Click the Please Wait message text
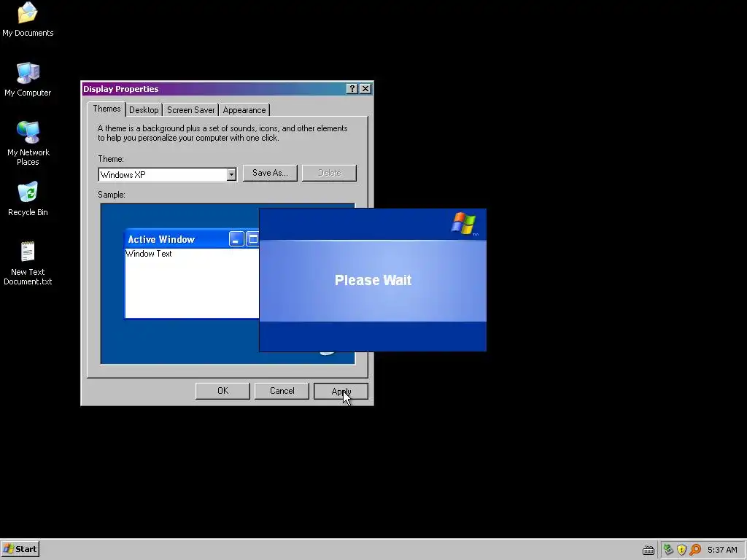The height and width of the screenshot is (560, 747). 373,280
